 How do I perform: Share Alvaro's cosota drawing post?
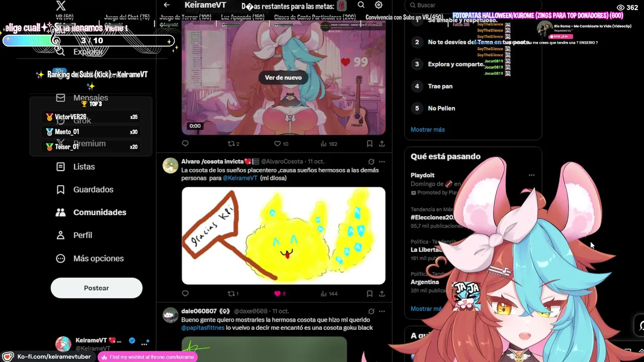(382, 294)
